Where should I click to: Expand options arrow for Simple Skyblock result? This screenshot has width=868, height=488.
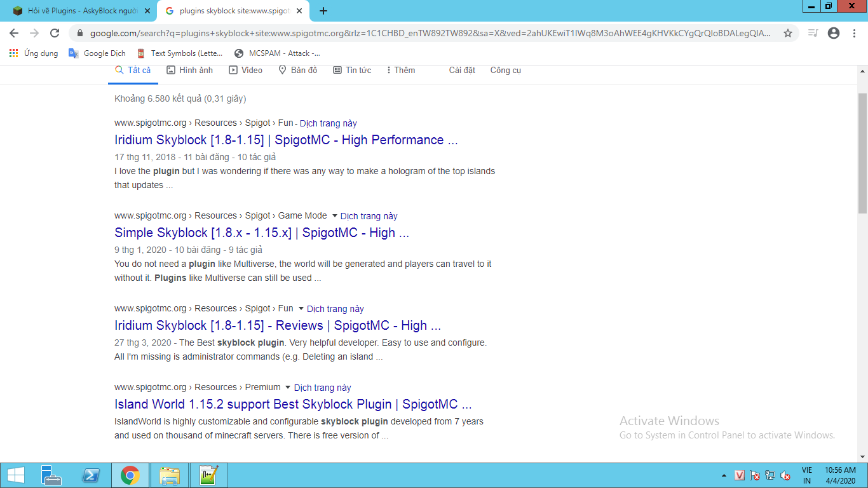(x=335, y=216)
